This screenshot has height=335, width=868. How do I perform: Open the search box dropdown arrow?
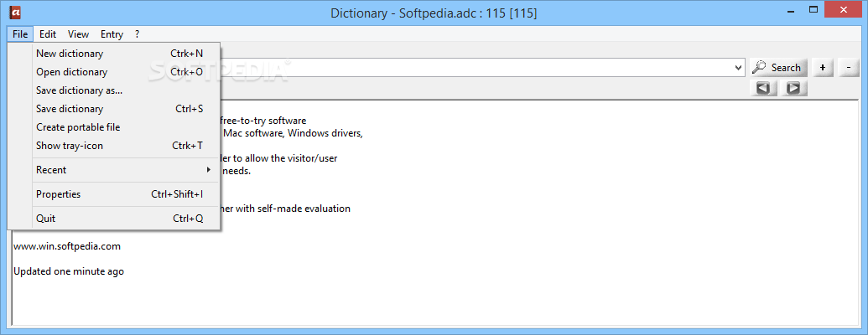tap(739, 68)
